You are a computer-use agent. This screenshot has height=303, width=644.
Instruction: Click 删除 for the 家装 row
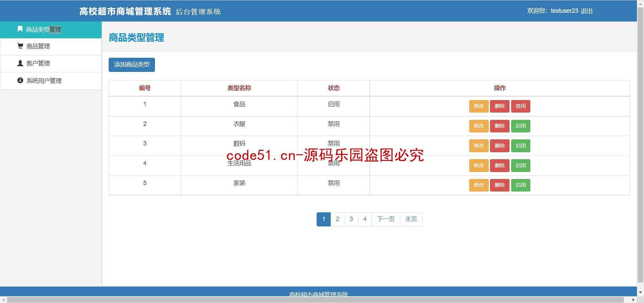click(x=499, y=185)
